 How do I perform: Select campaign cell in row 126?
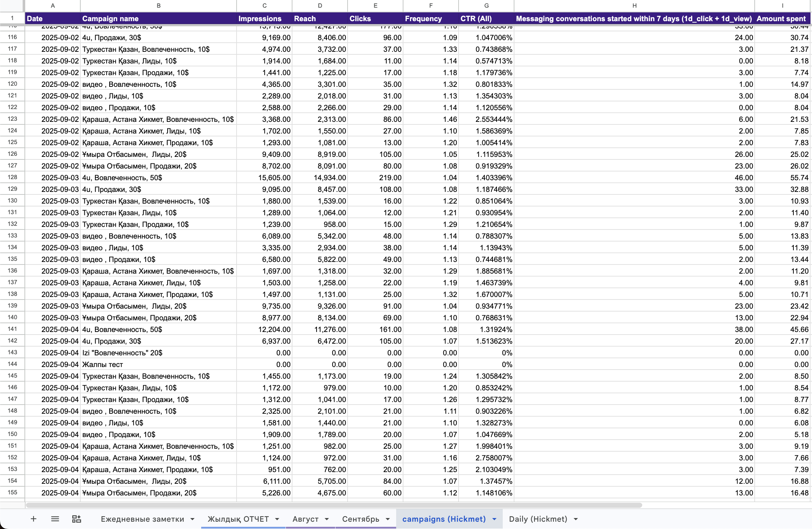click(158, 154)
